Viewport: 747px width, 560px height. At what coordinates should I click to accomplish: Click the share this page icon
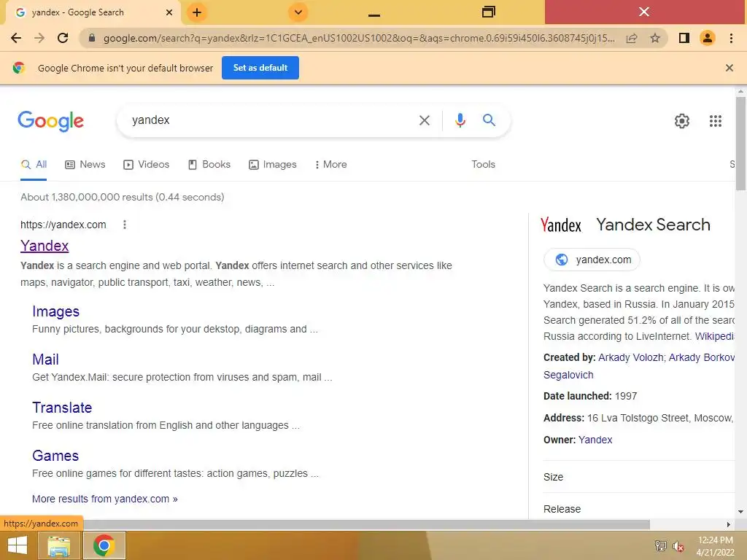[632, 38]
